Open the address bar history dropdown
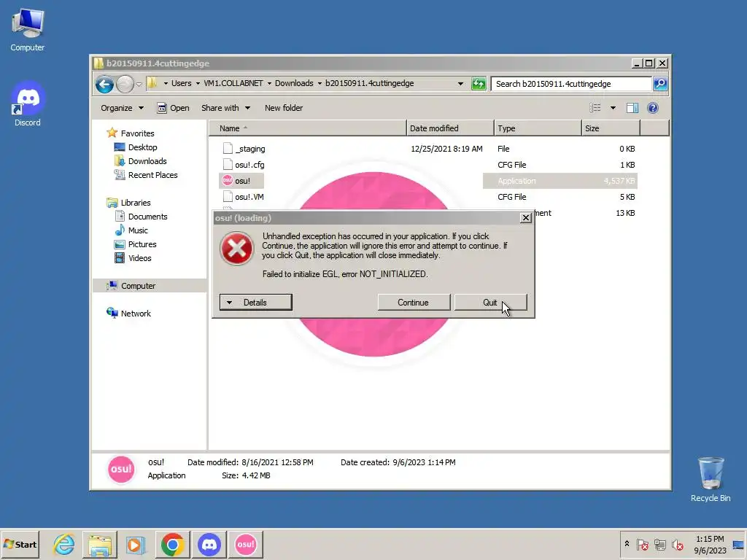 [460, 84]
